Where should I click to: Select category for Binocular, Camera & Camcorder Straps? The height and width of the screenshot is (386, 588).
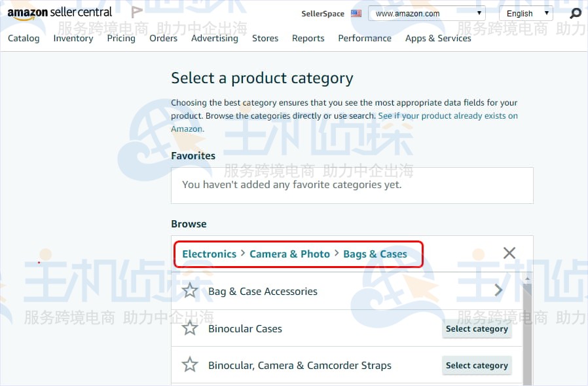(x=477, y=366)
